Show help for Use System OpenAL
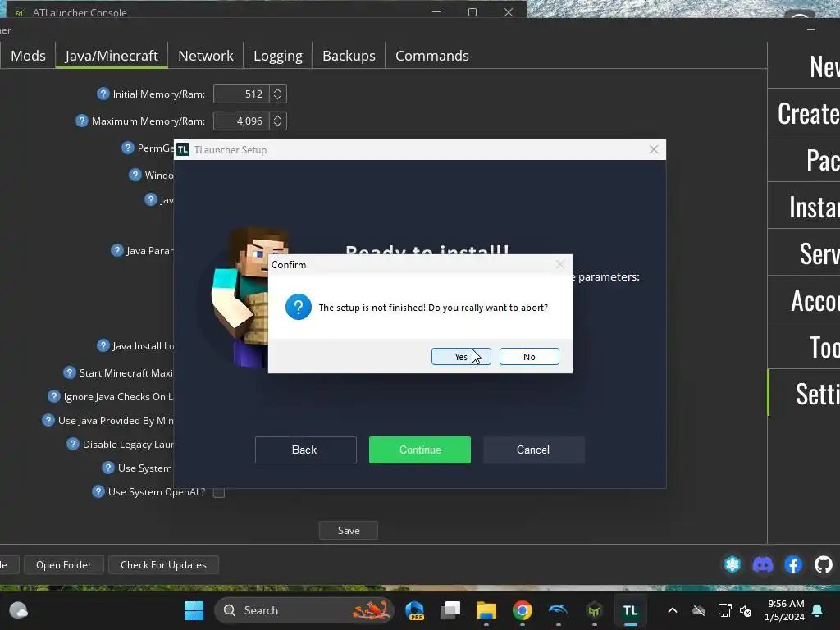This screenshot has height=630, width=840. tap(98, 491)
